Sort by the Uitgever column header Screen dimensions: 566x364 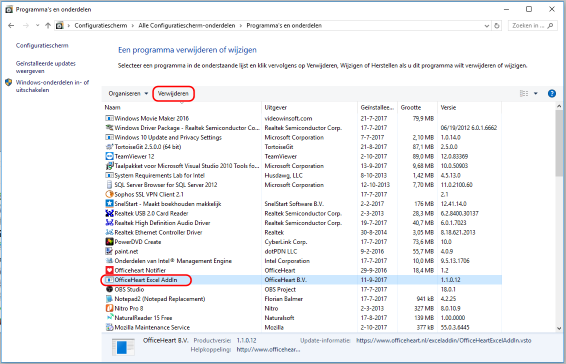(309, 108)
